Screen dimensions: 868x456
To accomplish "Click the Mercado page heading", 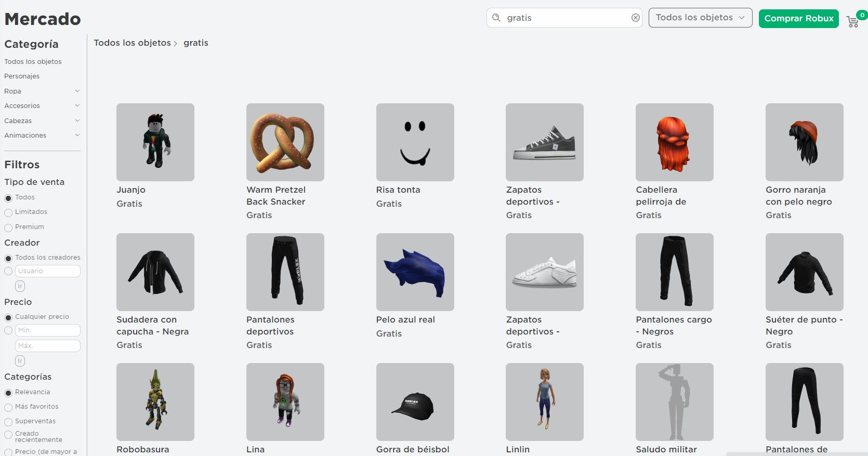I will click(x=43, y=19).
